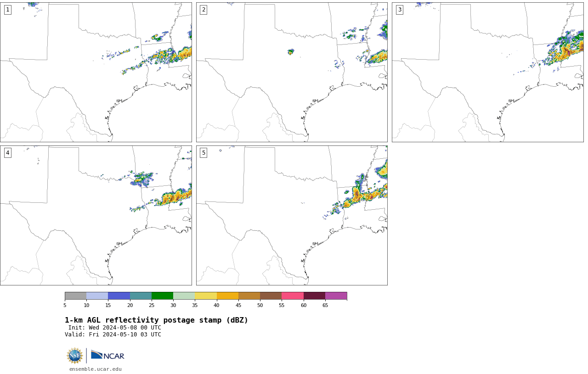The image size is (588, 374).
Task: Click the yellow 35-40 dBZ swatch
Action: click(206, 296)
